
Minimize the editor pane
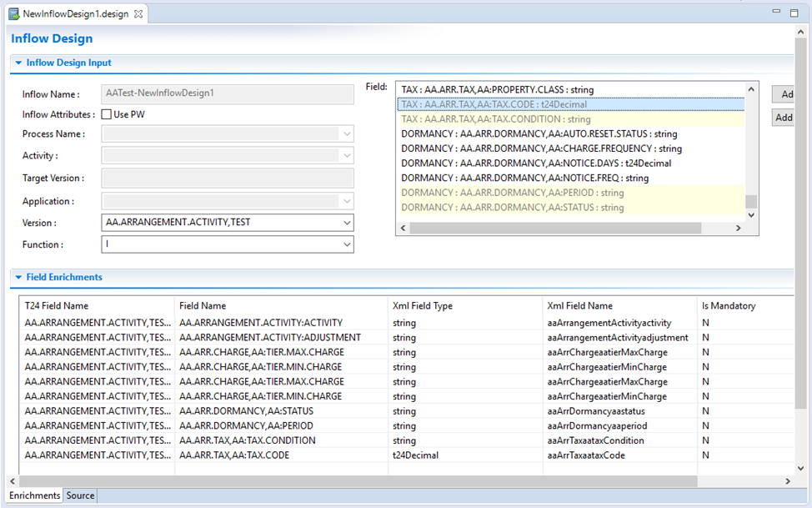774,13
